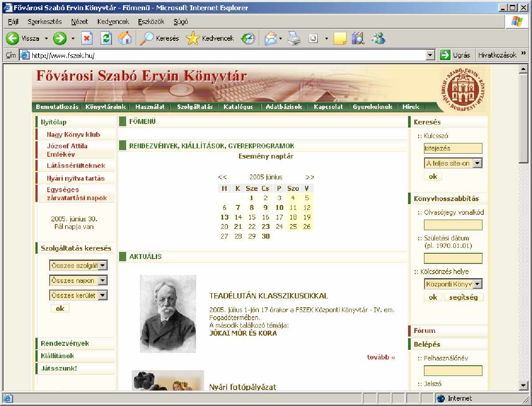Open the Nagy Könyv klub link
This screenshot has width=532, height=406.
click(x=73, y=135)
